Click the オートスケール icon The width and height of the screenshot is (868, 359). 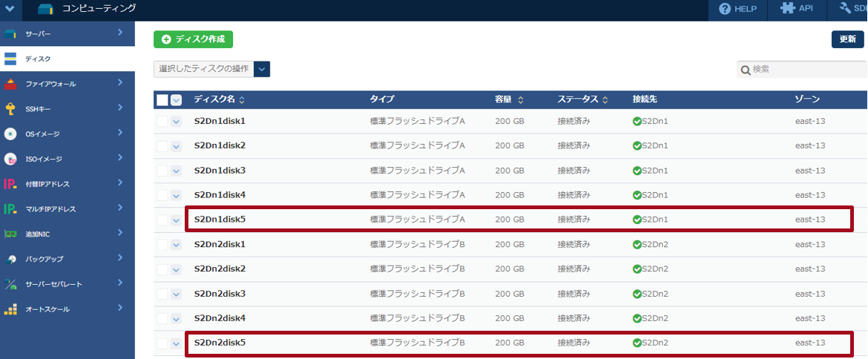point(10,309)
